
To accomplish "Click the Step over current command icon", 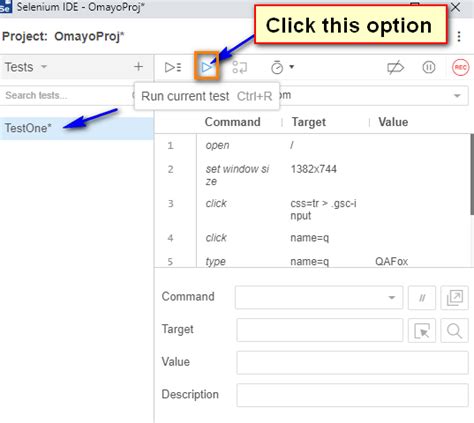I will point(240,67).
